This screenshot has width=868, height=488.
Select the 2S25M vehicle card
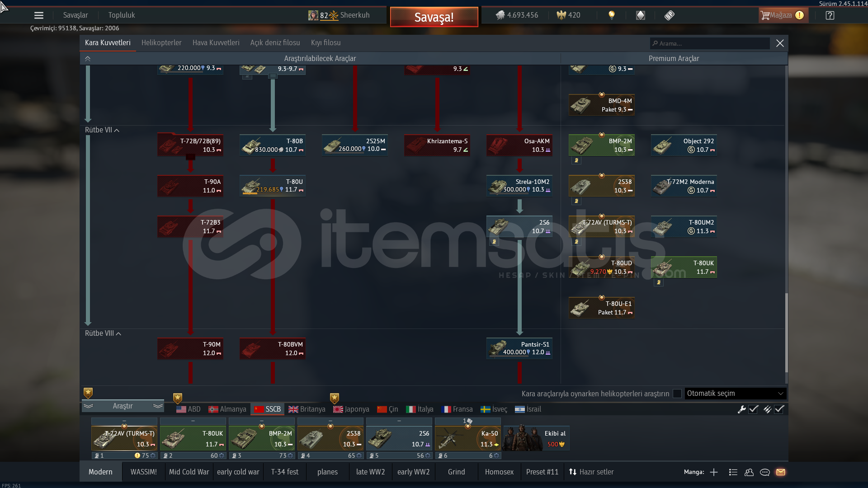click(x=355, y=145)
